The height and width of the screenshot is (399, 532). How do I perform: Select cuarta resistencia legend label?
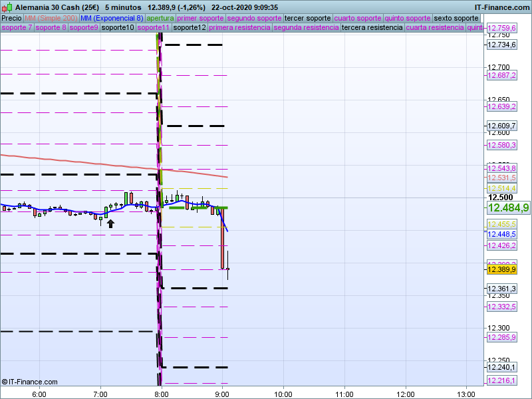tap(435, 27)
